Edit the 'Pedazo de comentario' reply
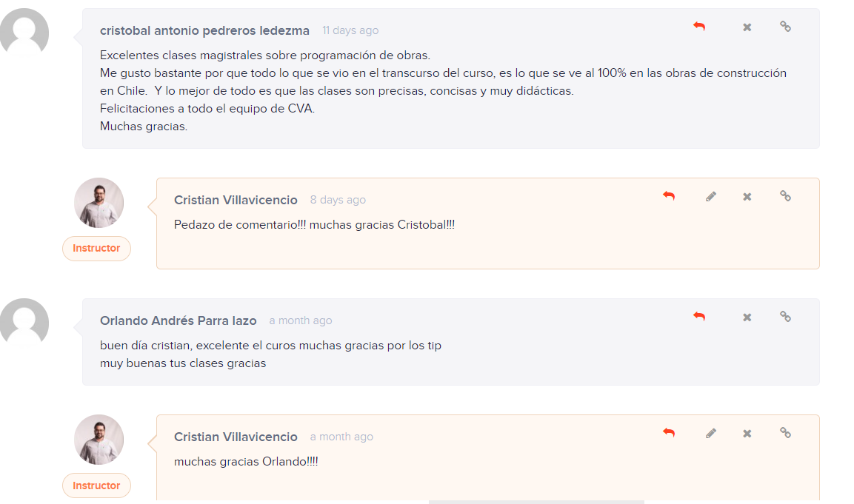 [711, 196]
